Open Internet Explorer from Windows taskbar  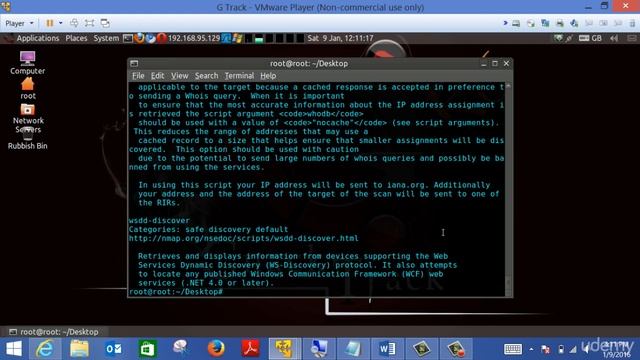click(x=45, y=349)
